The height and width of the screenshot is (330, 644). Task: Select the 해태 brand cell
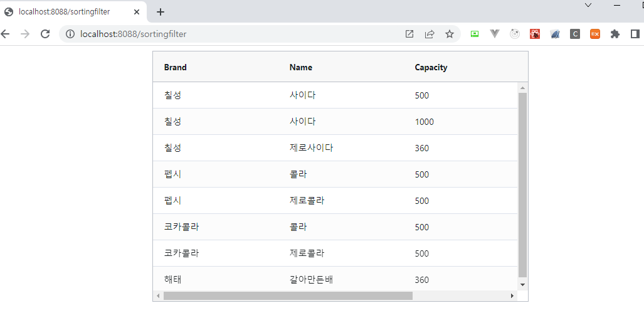172,280
